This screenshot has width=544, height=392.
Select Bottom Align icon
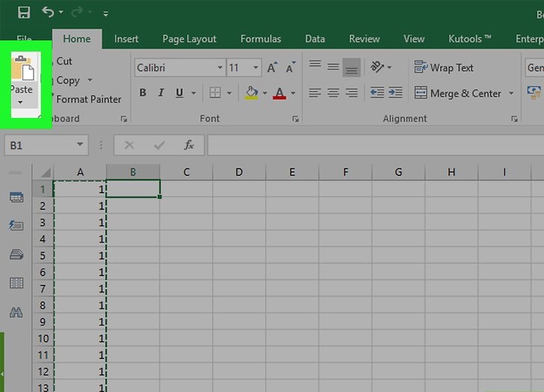[x=351, y=68]
